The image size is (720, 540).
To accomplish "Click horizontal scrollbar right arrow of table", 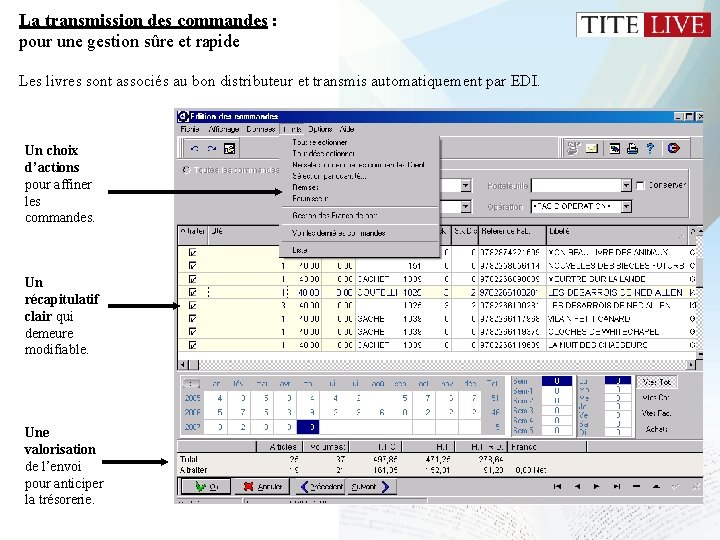I will (691, 365).
